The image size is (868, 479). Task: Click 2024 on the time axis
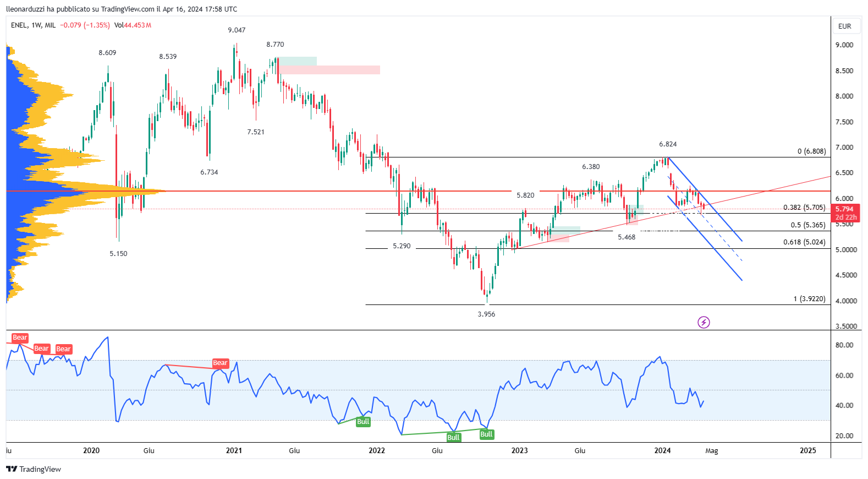coord(662,450)
